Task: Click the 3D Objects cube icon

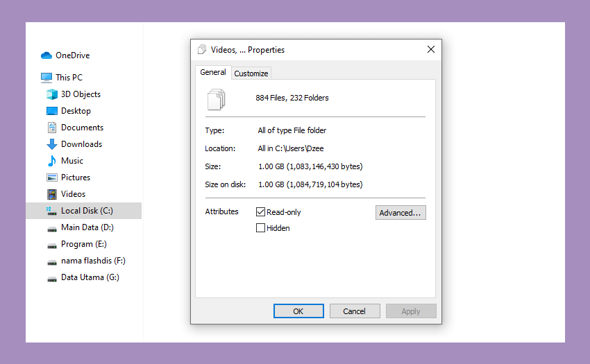Action: [x=52, y=94]
